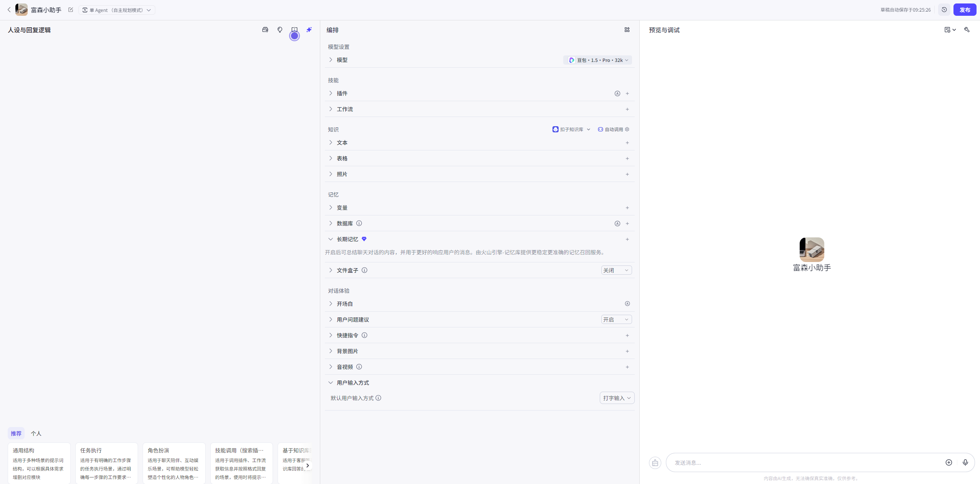The image size is (980, 484).
Task: Click the sparkle auto-optimize prompt icon
Action: 309,30
